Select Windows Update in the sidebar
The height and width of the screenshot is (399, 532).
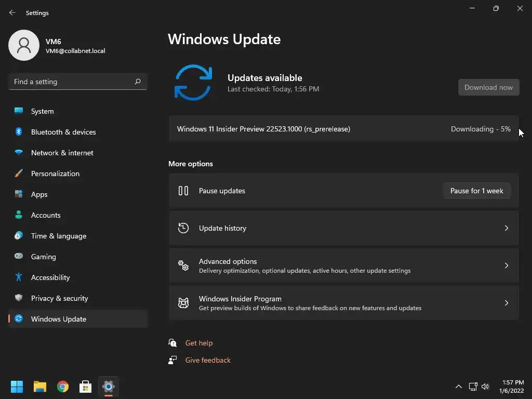click(x=78, y=318)
